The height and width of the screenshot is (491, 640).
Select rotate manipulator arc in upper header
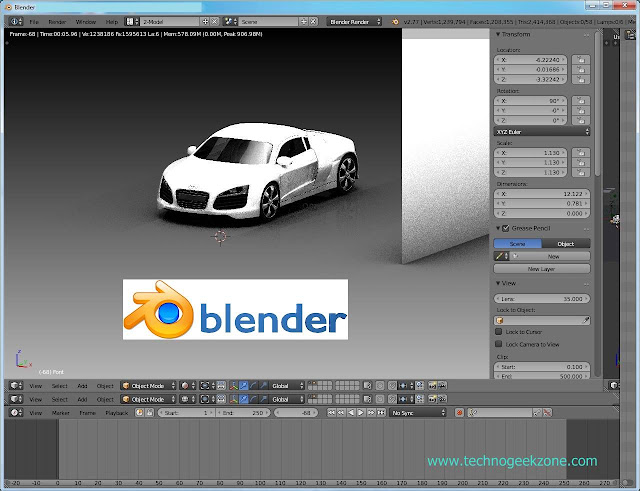[x=253, y=385]
